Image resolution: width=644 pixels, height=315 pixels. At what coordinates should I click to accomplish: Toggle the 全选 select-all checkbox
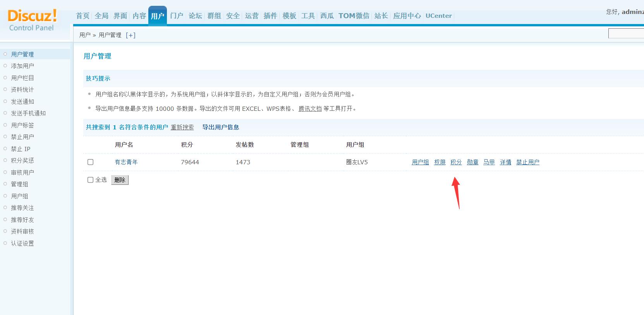[x=91, y=180]
